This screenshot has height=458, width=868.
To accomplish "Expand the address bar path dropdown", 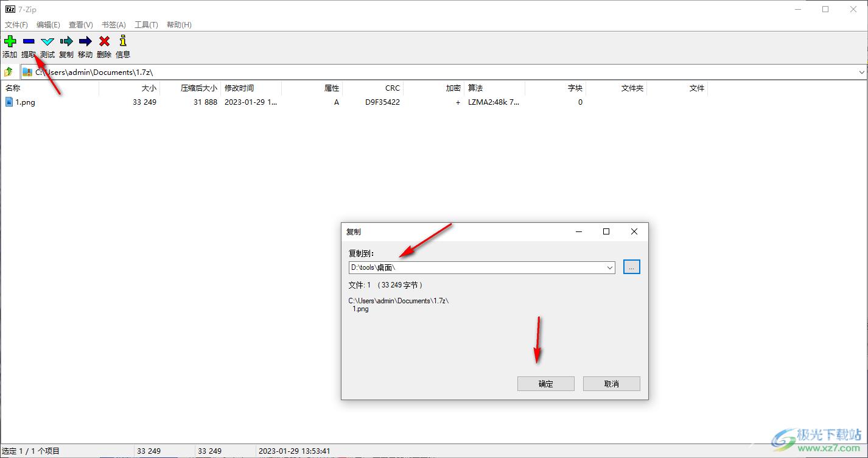I will tap(861, 72).
